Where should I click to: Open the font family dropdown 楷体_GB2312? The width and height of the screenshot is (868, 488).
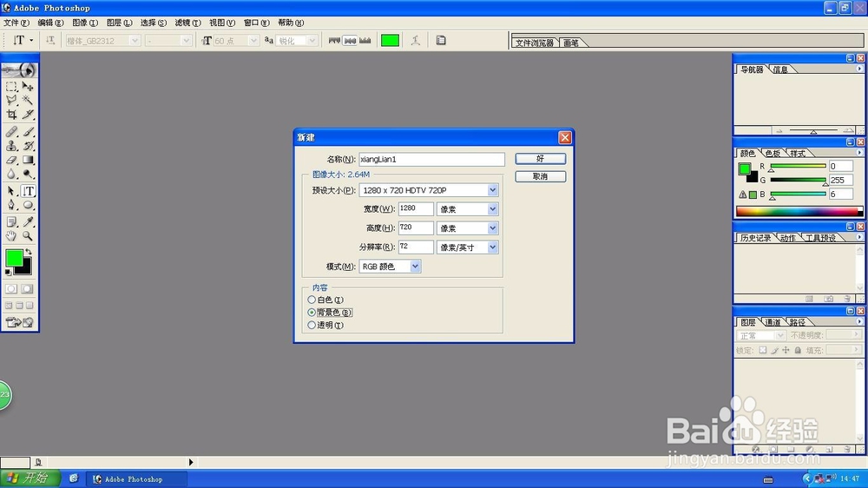coord(135,41)
